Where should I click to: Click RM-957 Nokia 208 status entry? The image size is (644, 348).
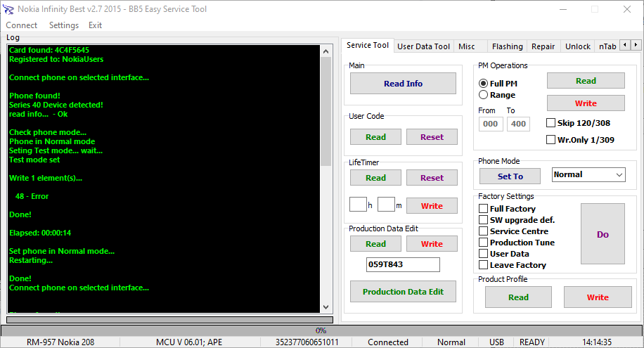60,342
